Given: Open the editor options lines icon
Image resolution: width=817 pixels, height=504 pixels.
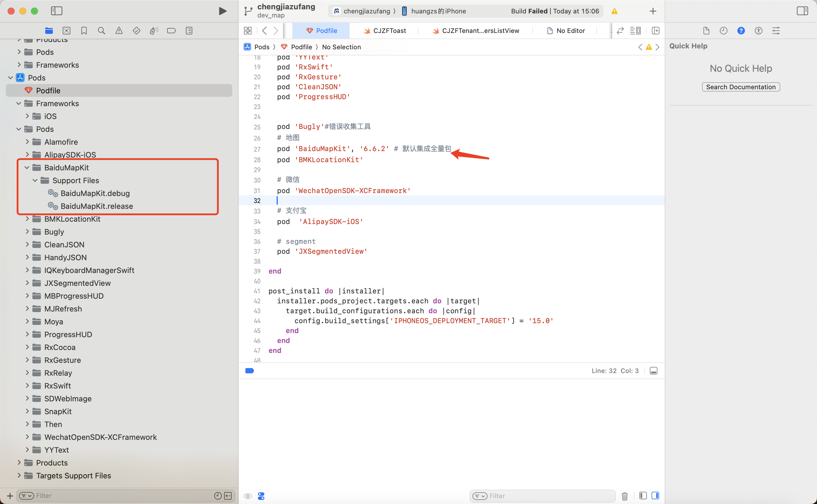Looking at the screenshot, I should click(x=635, y=31).
